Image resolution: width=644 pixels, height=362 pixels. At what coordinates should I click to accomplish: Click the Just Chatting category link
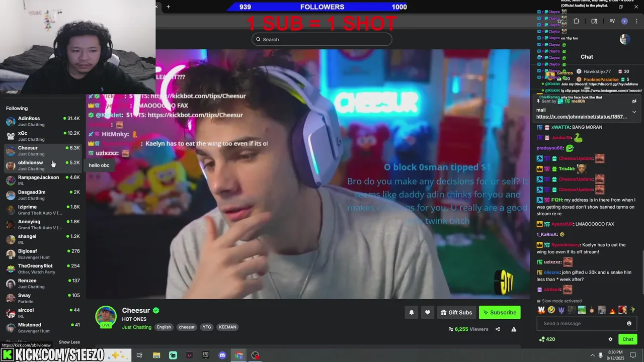pos(136,327)
